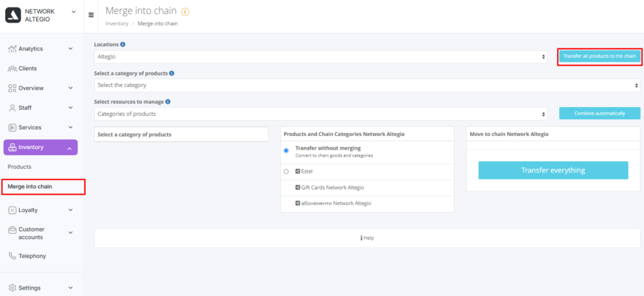Click the Staff person icon
The height and width of the screenshot is (296, 644).
(x=12, y=108)
